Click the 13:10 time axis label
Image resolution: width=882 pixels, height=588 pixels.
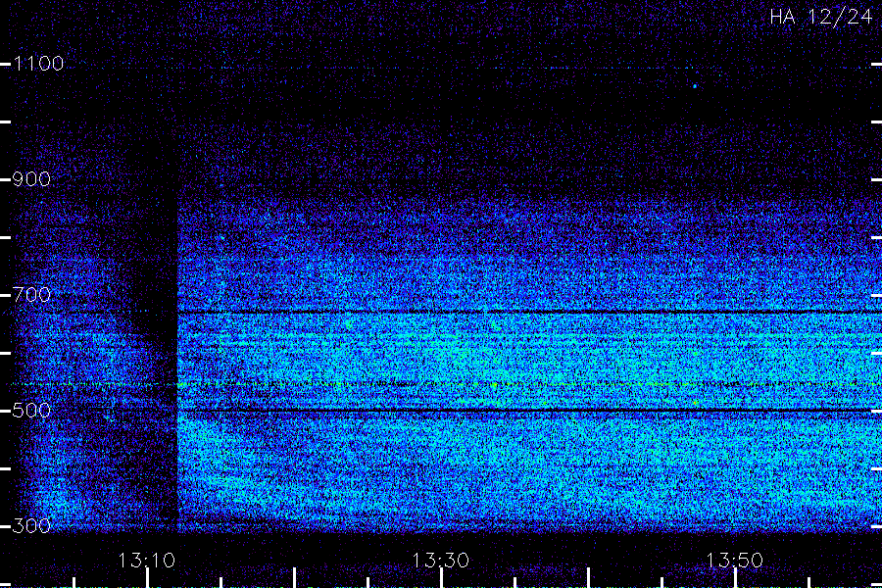(147, 561)
